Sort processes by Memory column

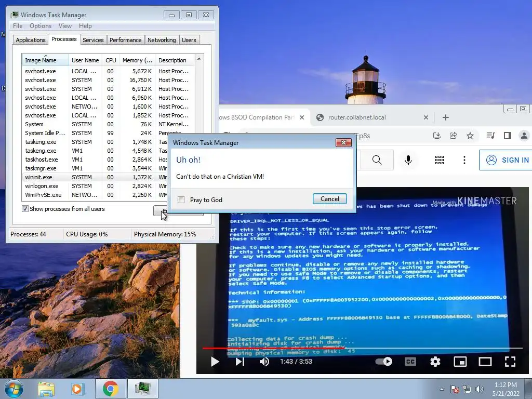tap(137, 60)
